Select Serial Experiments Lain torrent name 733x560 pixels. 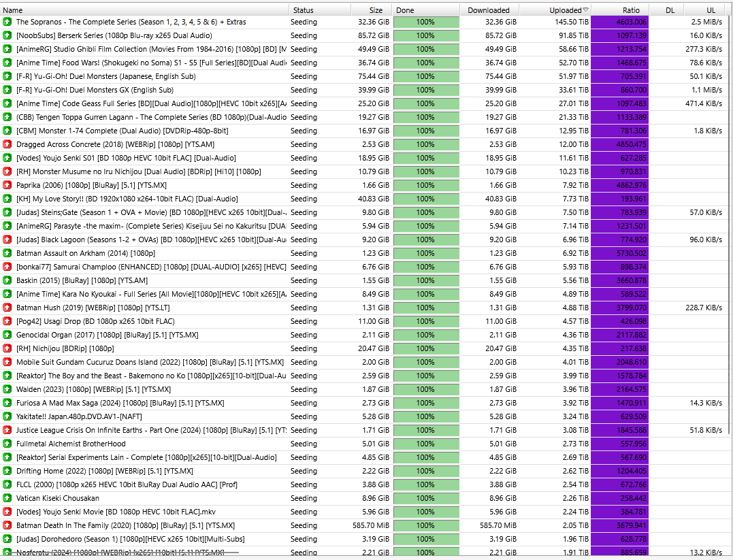point(146,457)
